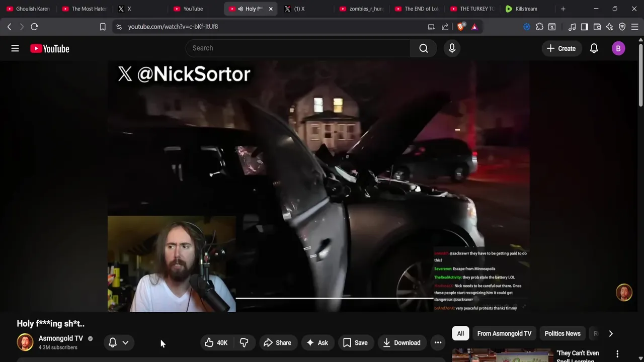The image size is (644, 362).
Task: Open the Create menu
Action: click(561, 48)
